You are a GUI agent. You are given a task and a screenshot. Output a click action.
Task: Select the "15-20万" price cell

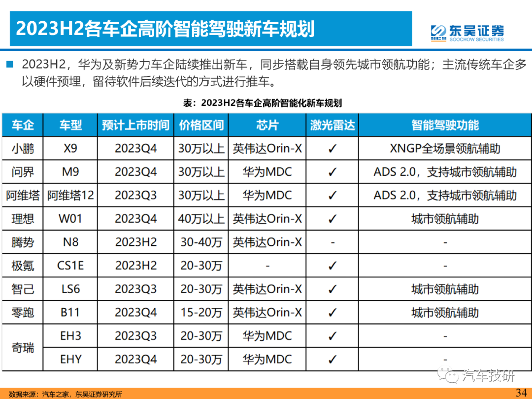pyautogui.click(x=201, y=312)
